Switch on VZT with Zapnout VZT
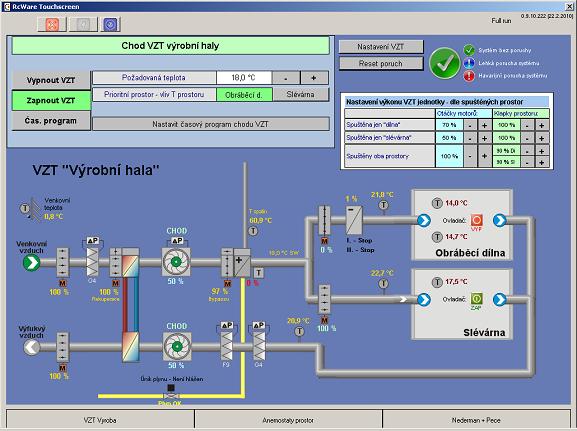Screen dimensions: 577x431 [x=51, y=100]
